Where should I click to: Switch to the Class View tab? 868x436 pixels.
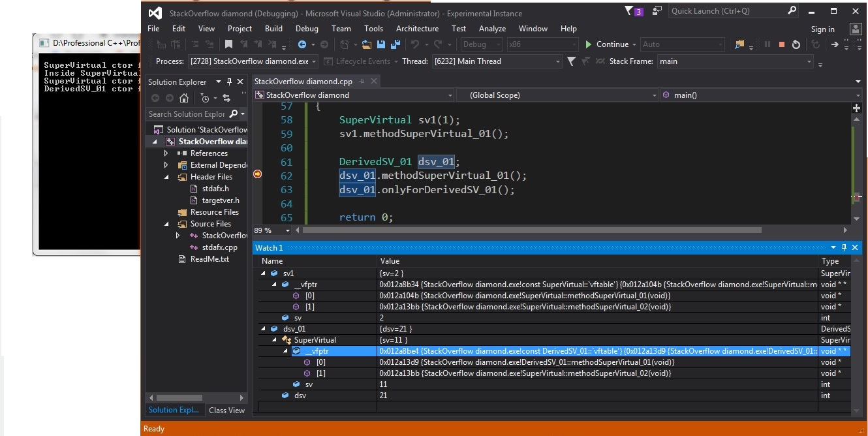click(x=226, y=411)
